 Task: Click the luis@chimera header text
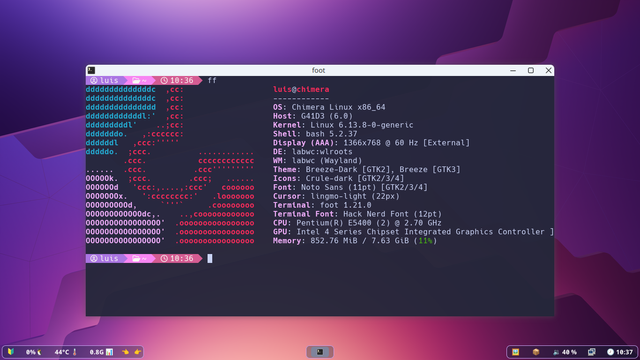click(301, 89)
